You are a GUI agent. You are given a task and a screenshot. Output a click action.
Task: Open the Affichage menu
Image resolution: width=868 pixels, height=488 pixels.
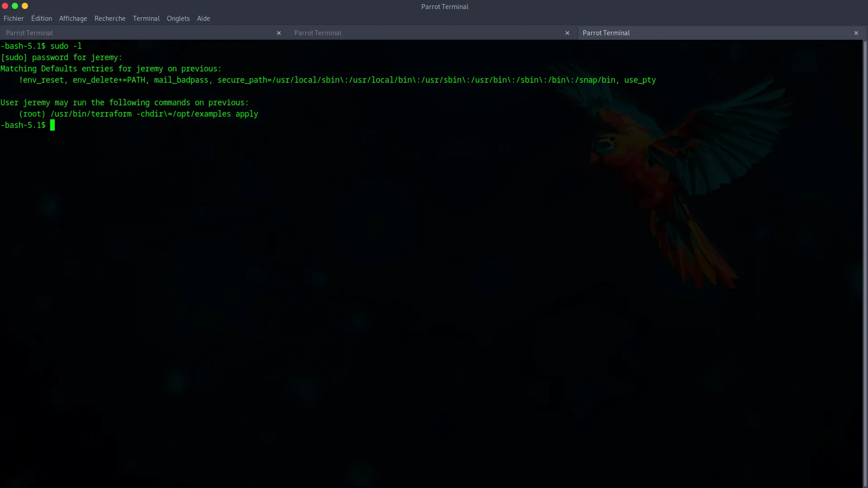point(73,19)
